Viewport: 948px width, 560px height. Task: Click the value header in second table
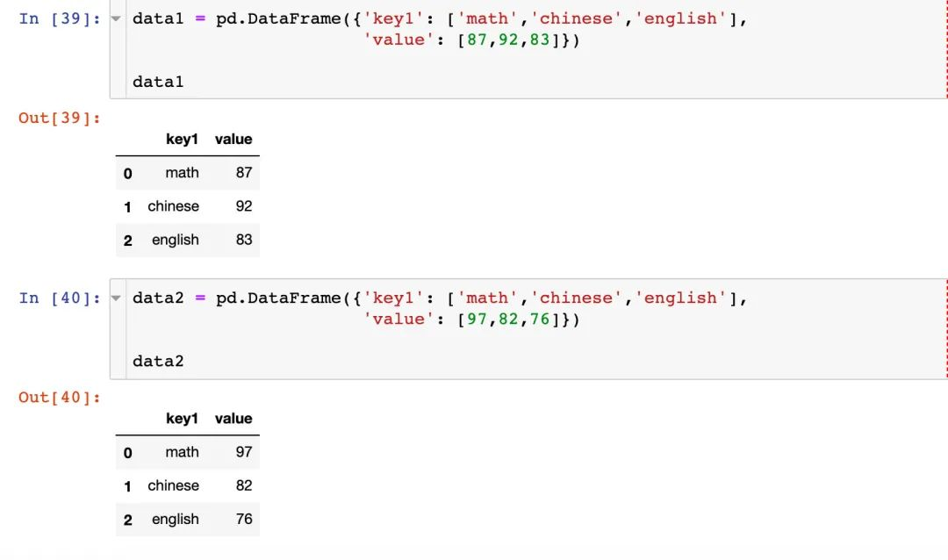[x=233, y=419]
